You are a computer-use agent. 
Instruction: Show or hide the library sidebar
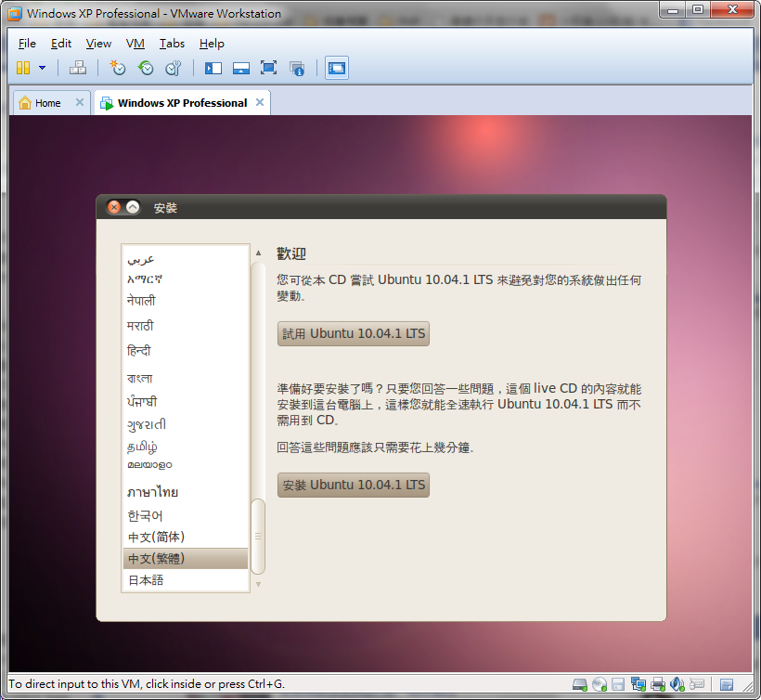pos(213,68)
